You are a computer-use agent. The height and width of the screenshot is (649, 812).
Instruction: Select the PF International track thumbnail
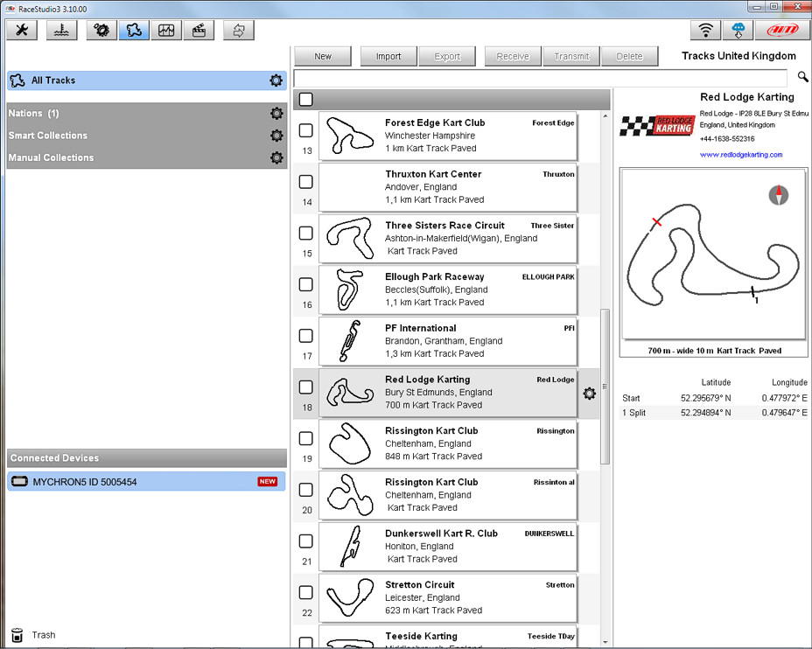coord(350,341)
